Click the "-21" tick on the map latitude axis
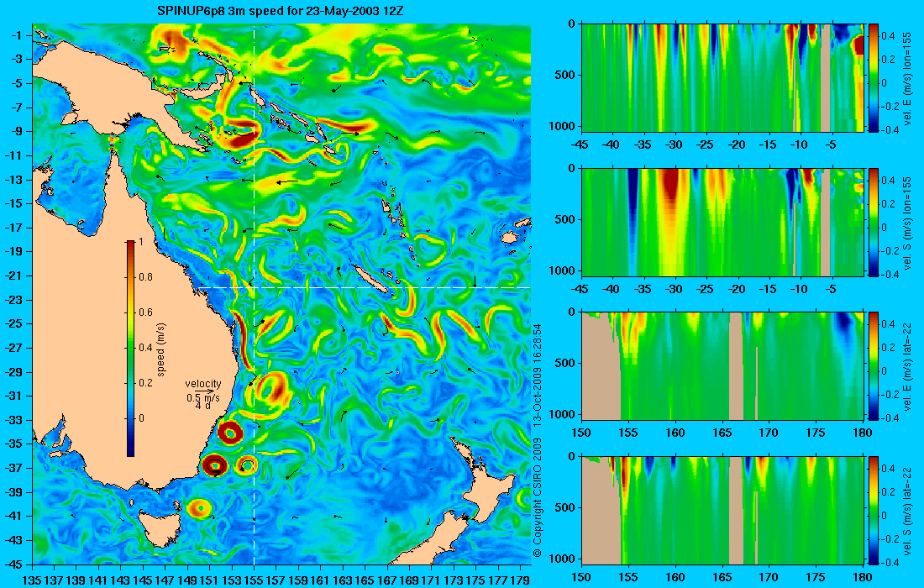Image resolution: width=924 pixels, height=588 pixels. point(14,276)
